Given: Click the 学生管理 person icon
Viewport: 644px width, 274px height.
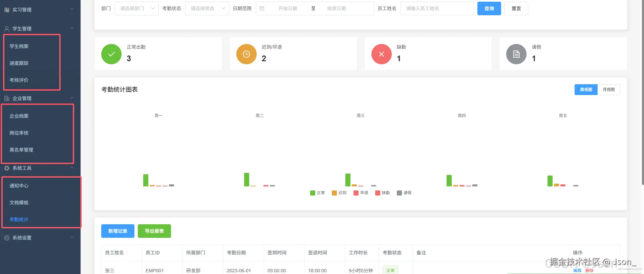Looking at the screenshot, I should [7, 29].
